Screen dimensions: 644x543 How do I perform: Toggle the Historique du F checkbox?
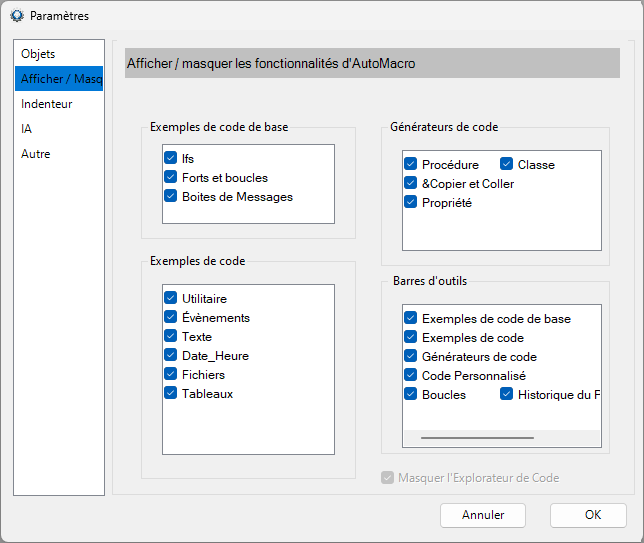[x=506, y=394]
